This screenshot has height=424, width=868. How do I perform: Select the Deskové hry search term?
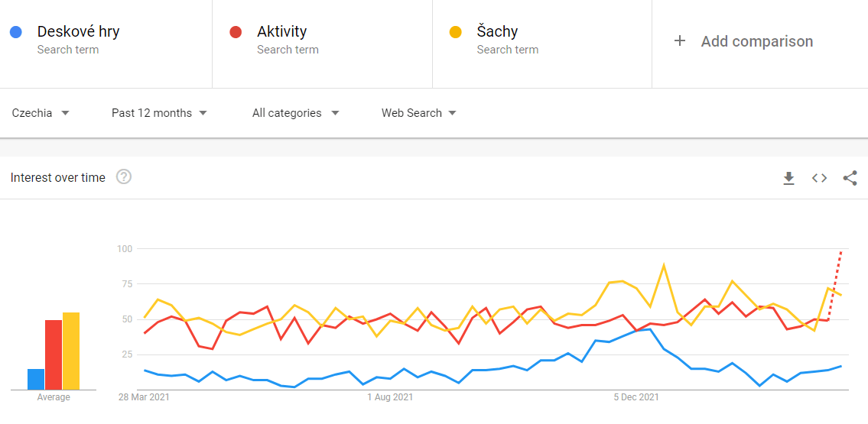pyautogui.click(x=78, y=32)
